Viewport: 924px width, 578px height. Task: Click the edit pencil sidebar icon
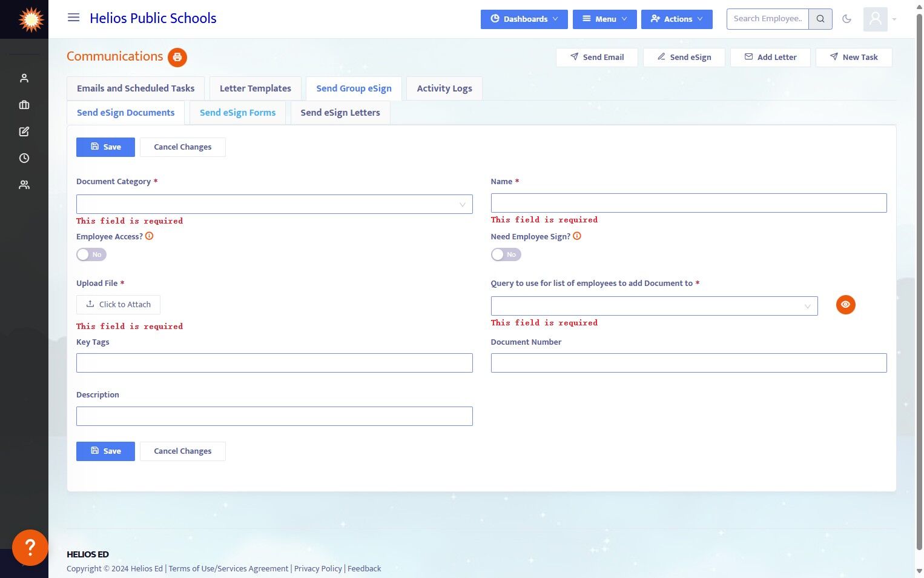coord(24,131)
